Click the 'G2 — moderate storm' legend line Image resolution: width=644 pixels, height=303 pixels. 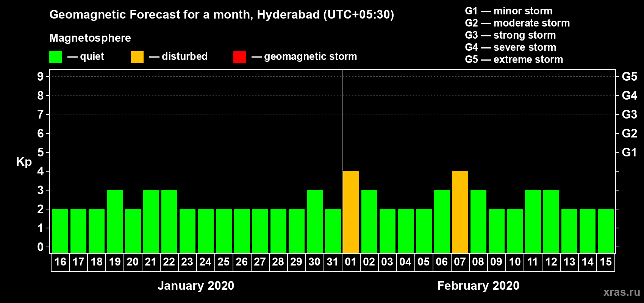(517, 23)
